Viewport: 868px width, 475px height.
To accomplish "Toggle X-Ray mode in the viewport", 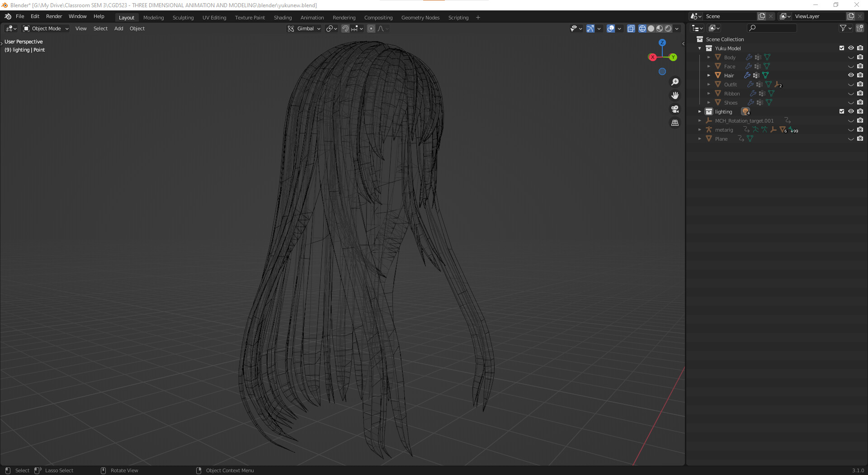I will (x=631, y=28).
